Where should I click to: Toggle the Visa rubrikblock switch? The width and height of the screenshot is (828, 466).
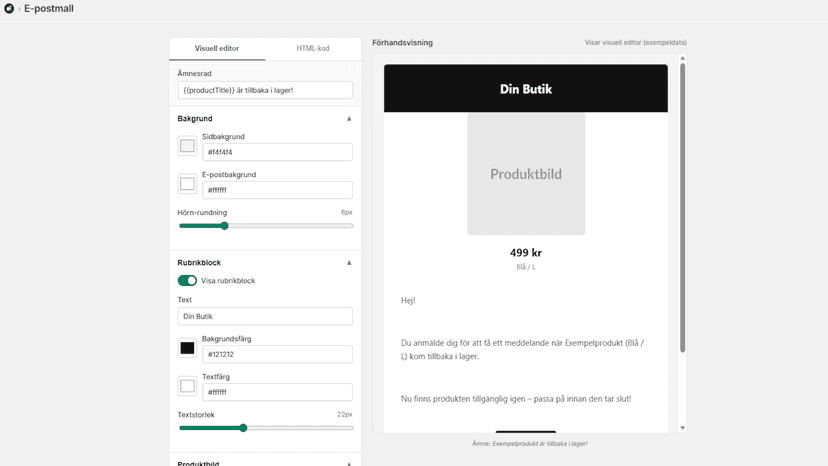click(187, 281)
